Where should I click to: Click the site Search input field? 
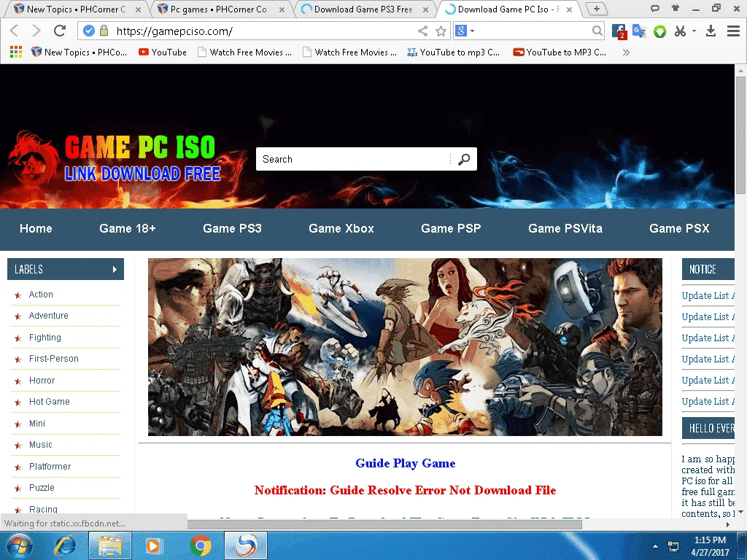354,159
